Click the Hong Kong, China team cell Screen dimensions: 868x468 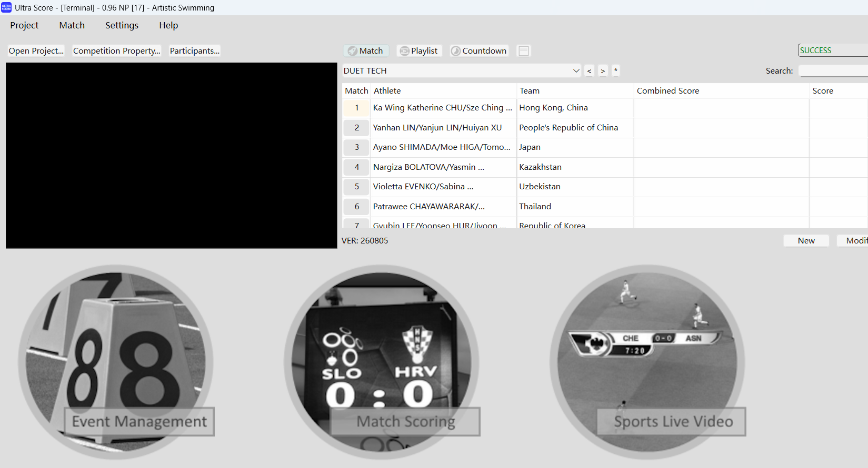pos(575,108)
